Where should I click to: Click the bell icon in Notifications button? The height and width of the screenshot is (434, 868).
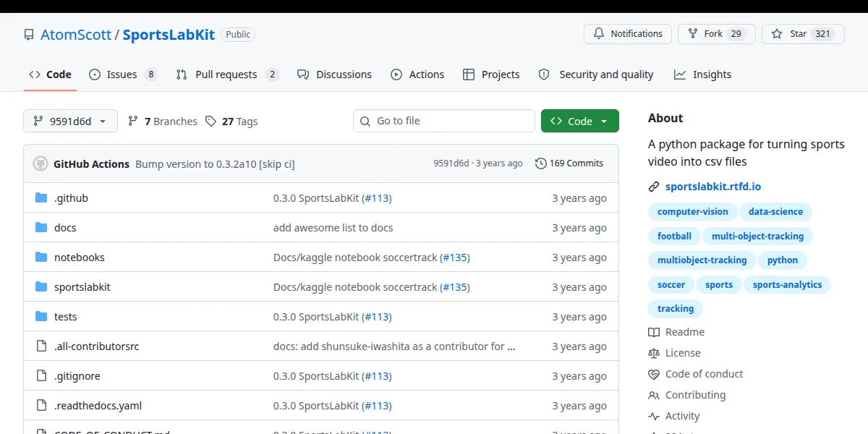(599, 34)
